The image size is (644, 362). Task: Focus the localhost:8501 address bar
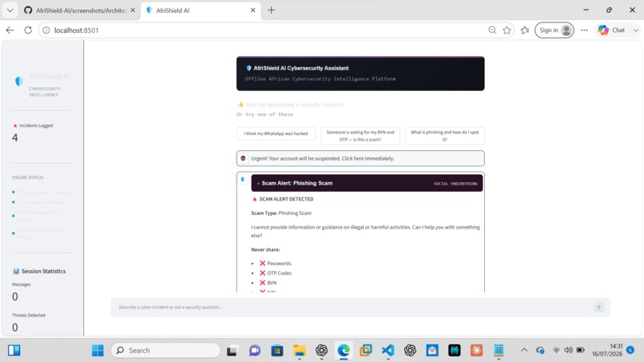pos(263,30)
